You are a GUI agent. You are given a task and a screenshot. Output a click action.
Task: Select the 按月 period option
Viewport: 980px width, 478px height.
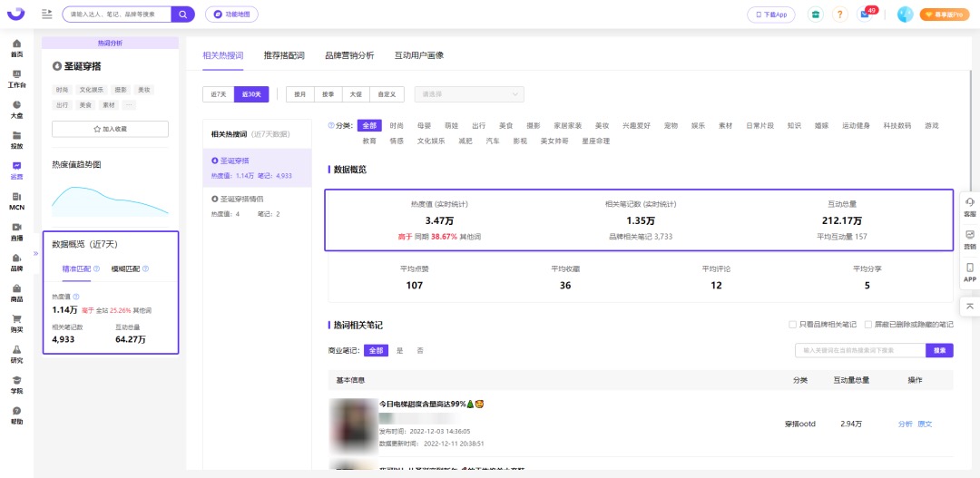pos(300,94)
